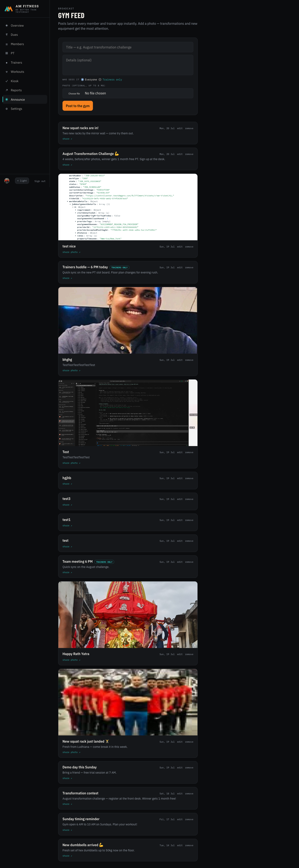299x868 pixels.
Task: Open the Reports section
Action: coord(25,90)
